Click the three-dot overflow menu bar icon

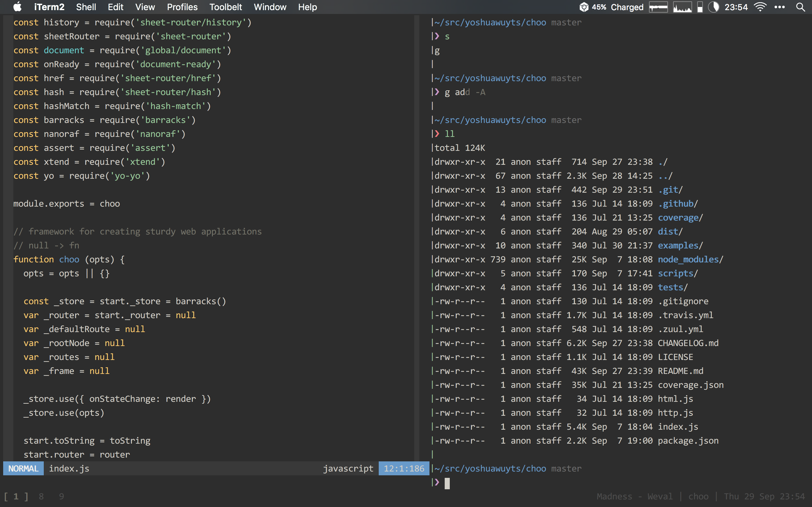[x=779, y=7]
